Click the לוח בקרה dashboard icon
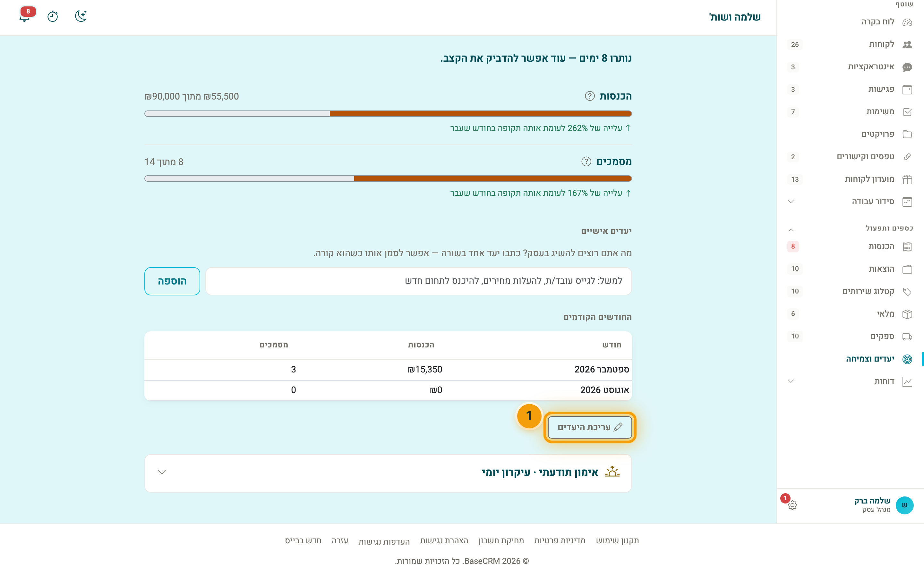The width and height of the screenshot is (924, 578). click(907, 22)
